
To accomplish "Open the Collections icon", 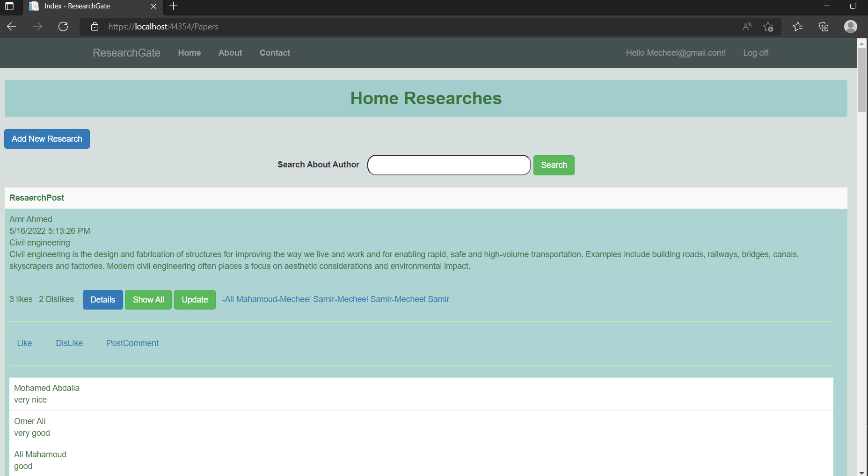I will pyautogui.click(x=824, y=27).
